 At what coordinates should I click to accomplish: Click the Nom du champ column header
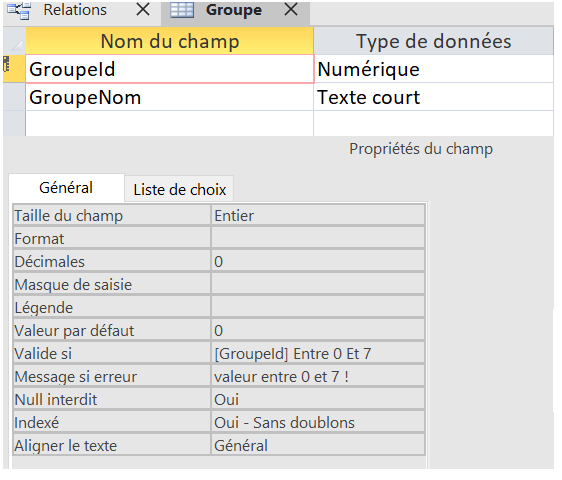[170, 41]
